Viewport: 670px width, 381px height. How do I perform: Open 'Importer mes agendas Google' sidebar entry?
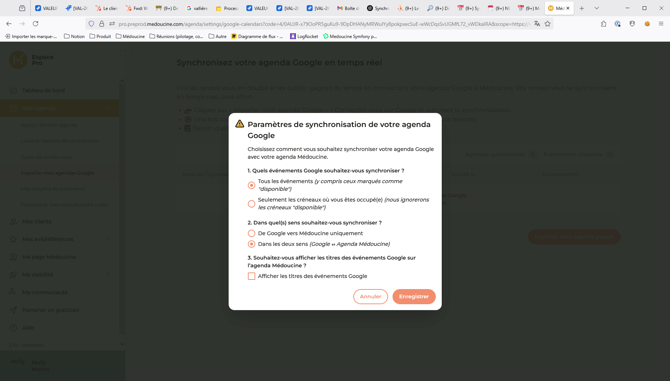click(57, 173)
